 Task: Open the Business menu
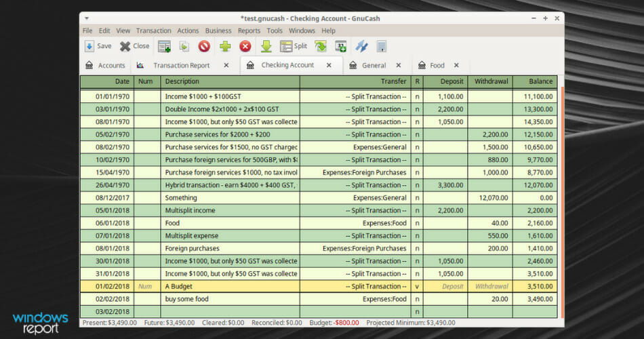click(x=218, y=31)
